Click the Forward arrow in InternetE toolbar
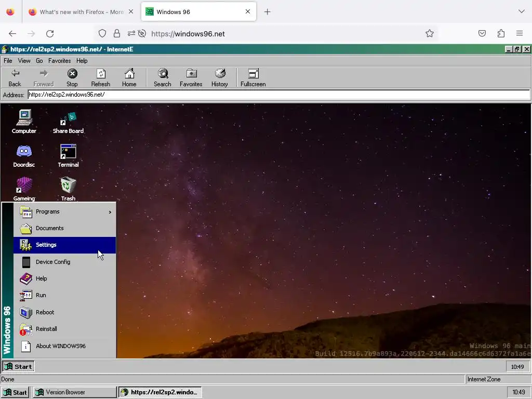Viewport: 532px width, 399px height. click(44, 78)
